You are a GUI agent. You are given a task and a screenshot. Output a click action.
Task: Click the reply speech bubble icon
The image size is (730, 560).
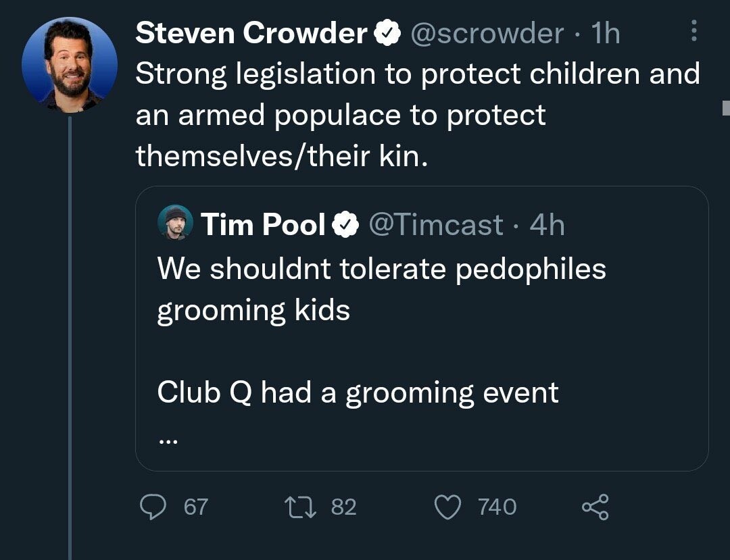(x=154, y=507)
